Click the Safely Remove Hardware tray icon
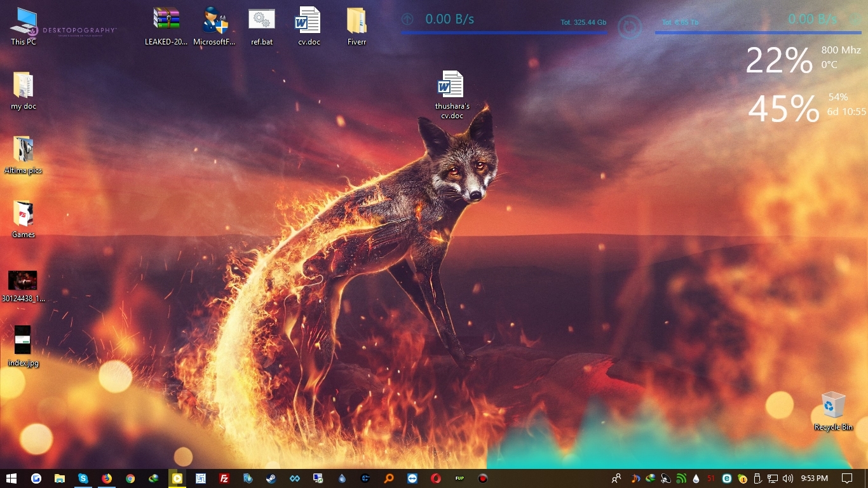Image resolution: width=868 pixels, height=488 pixels. pos(757,478)
